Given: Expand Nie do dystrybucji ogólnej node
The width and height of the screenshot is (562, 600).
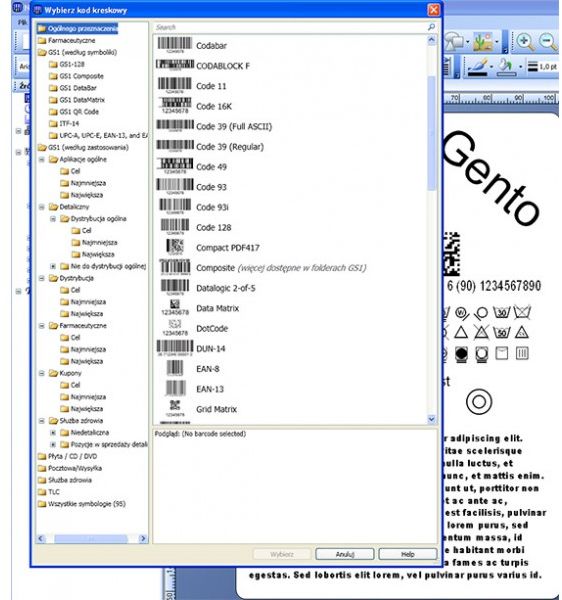Looking at the screenshot, I should 53,266.
